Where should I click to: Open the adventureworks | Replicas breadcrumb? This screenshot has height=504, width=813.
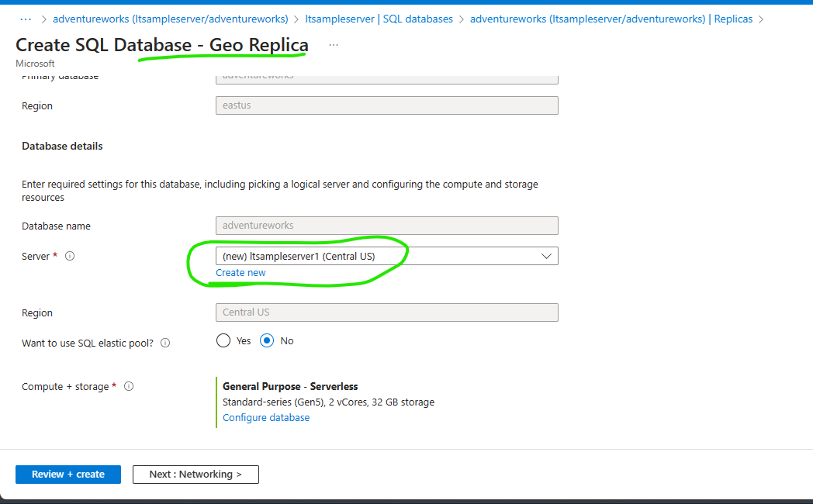click(x=611, y=19)
